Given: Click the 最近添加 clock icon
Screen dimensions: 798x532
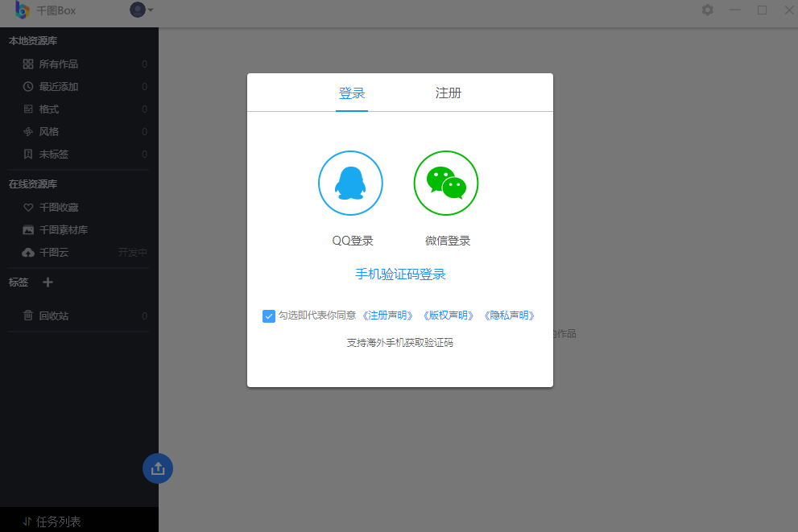Looking at the screenshot, I should click(x=28, y=86).
